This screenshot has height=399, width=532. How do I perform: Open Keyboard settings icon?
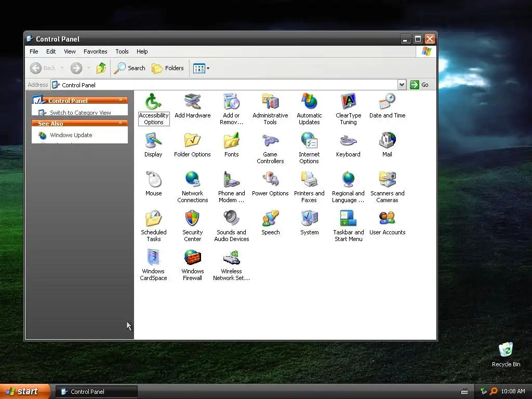tap(348, 140)
